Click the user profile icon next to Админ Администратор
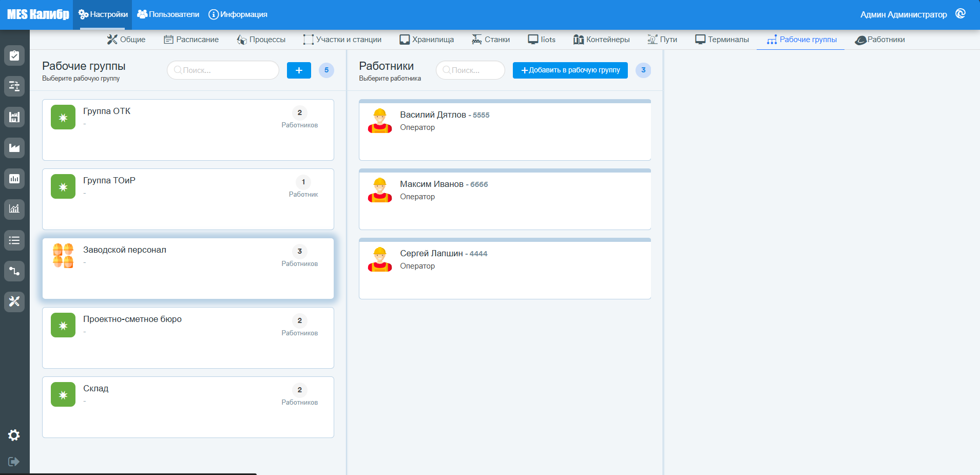The image size is (980, 475). pos(960,14)
